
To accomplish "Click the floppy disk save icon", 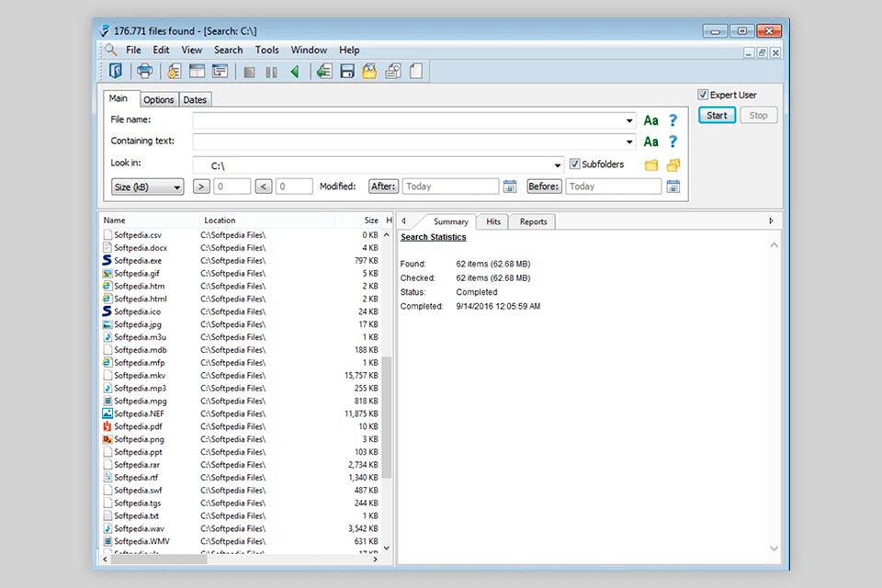I will pos(347,71).
